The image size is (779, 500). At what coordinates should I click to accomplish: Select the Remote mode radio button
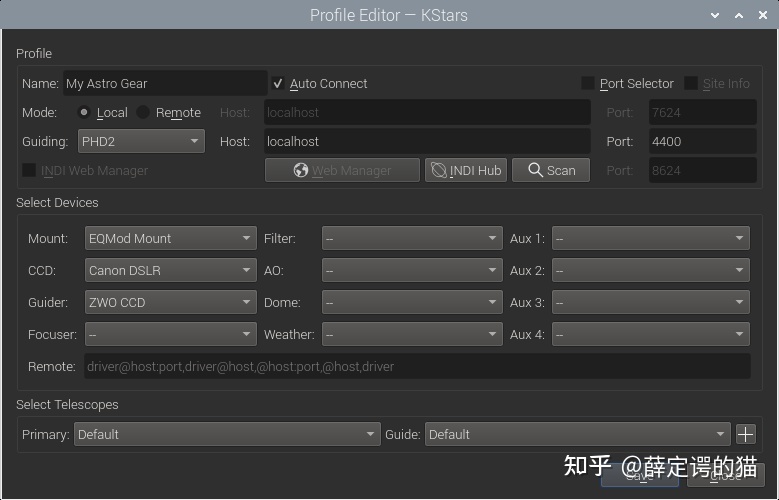[x=144, y=113]
